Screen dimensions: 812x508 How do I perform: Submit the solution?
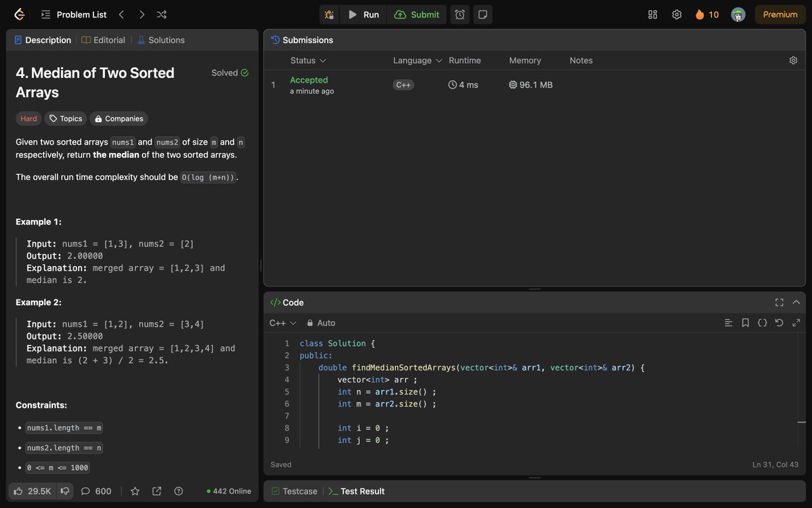tap(417, 14)
